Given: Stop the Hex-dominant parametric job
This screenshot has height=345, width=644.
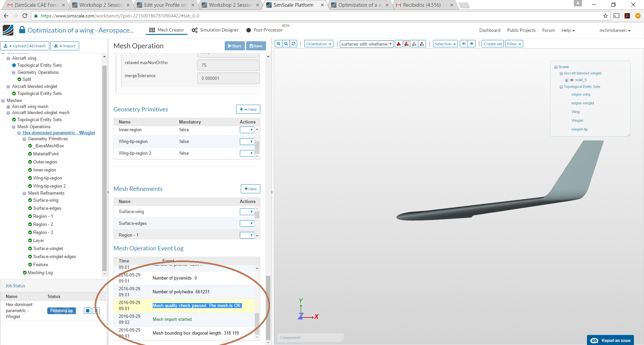Looking at the screenshot, I should pos(88,310).
